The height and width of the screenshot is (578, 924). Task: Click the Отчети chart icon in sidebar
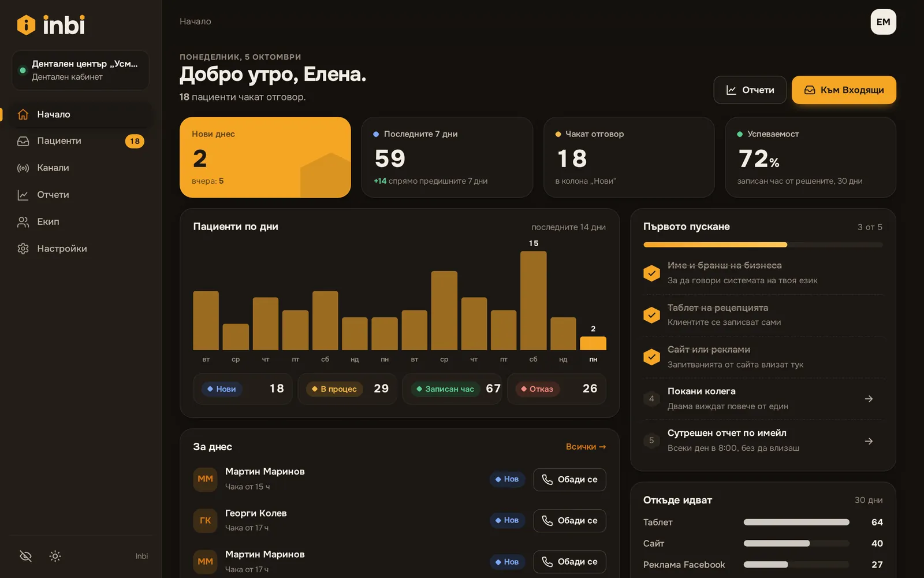click(x=23, y=195)
